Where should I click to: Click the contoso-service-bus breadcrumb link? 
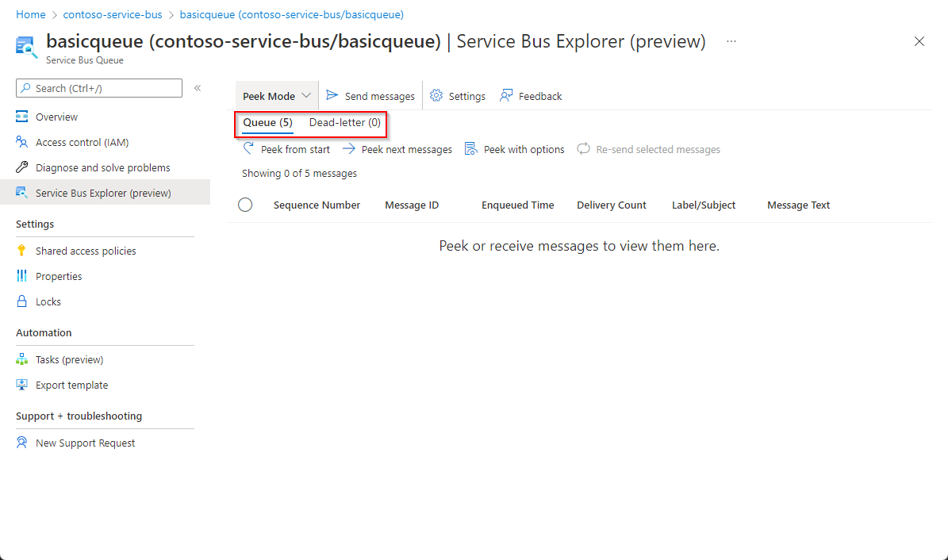click(x=113, y=14)
